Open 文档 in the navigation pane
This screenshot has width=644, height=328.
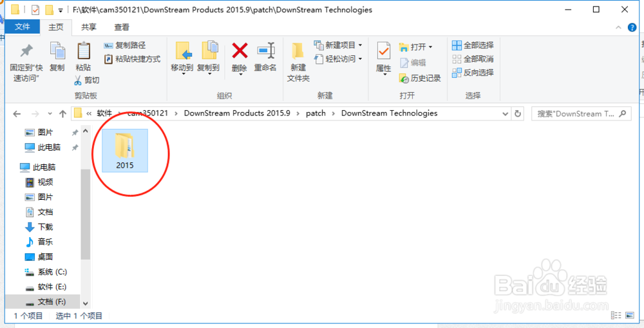point(39,211)
